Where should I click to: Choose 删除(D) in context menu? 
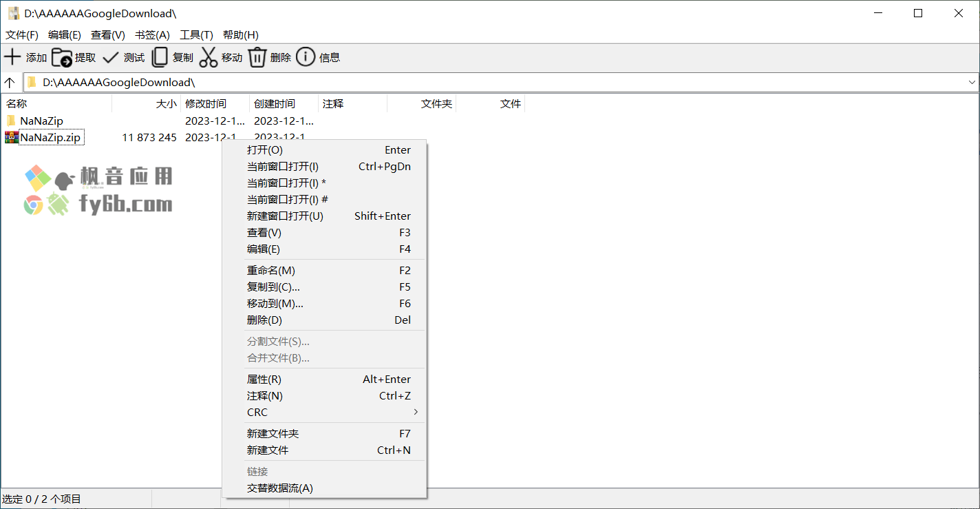click(325, 320)
